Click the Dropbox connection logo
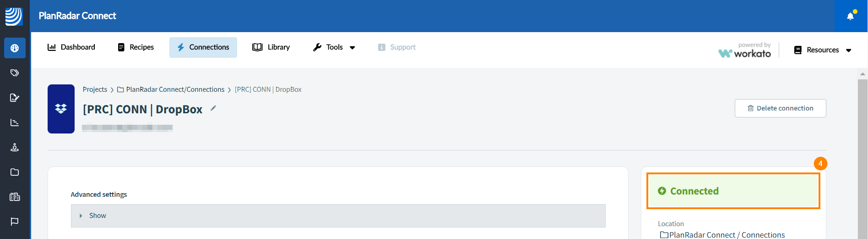 click(61, 109)
